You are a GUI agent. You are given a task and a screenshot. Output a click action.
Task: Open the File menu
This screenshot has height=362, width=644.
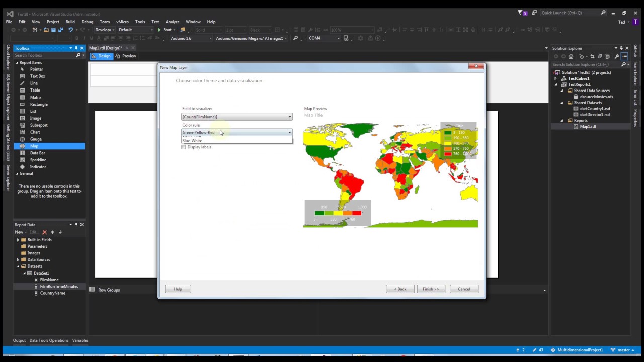[x=9, y=22]
